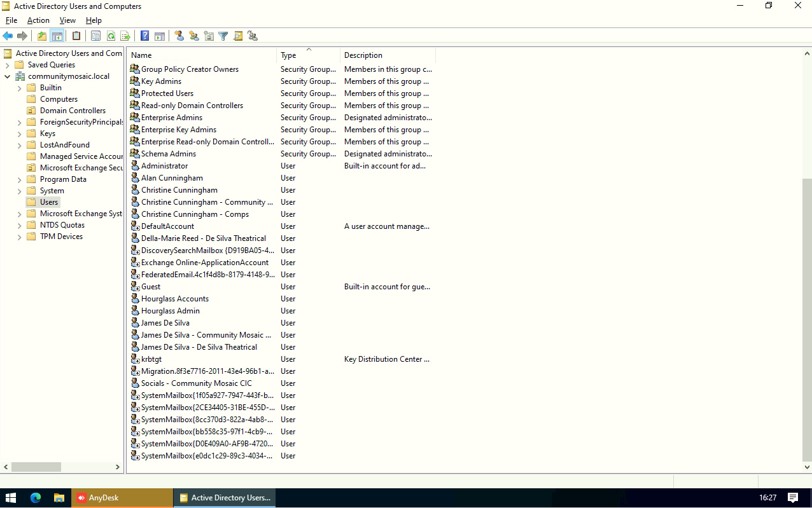Launch Microsoft Edge from the taskbar
Viewport: 812px width, 508px height.
coord(36,498)
